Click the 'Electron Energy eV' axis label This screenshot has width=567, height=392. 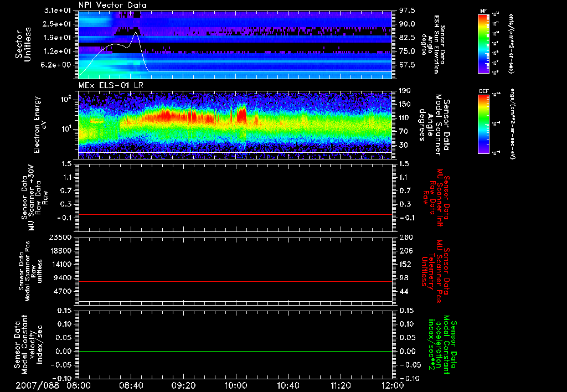[40, 125]
